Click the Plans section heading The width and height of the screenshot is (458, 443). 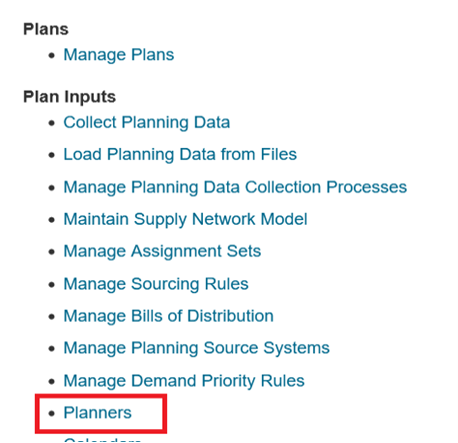click(x=46, y=29)
